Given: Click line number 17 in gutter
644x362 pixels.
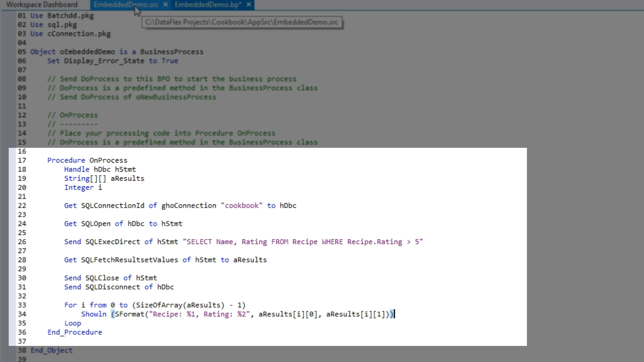Looking at the screenshot, I should click(22, 160).
